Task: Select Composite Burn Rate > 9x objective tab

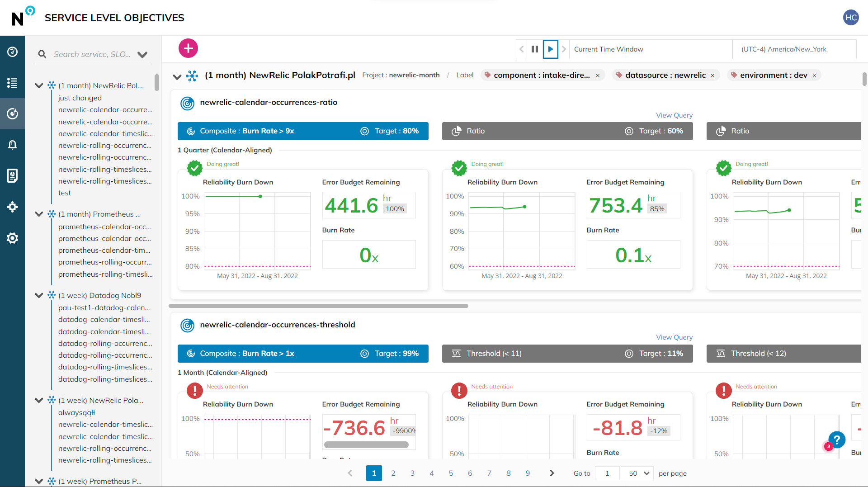Action: (x=303, y=131)
